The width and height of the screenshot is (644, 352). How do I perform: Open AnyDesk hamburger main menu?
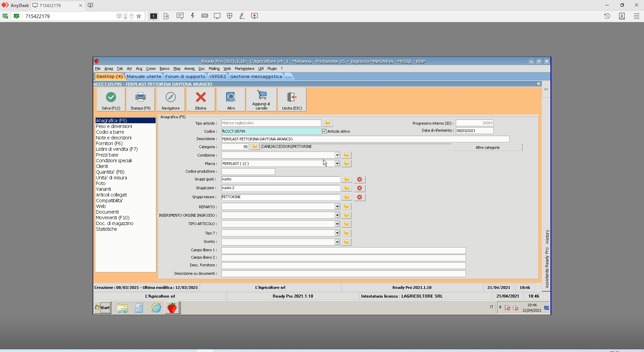coord(637,16)
